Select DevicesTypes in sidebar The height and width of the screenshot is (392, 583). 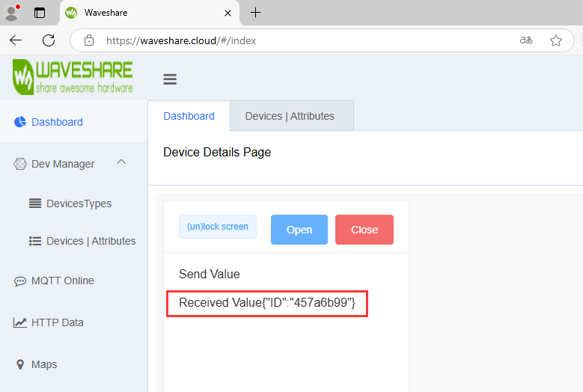coord(79,203)
